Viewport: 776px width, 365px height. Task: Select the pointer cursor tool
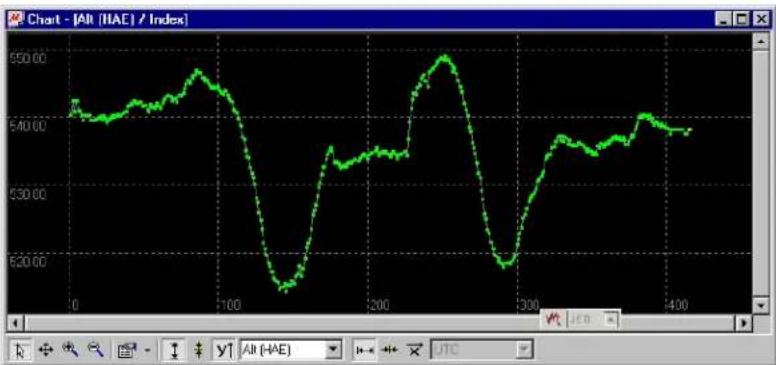click(20, 350)
